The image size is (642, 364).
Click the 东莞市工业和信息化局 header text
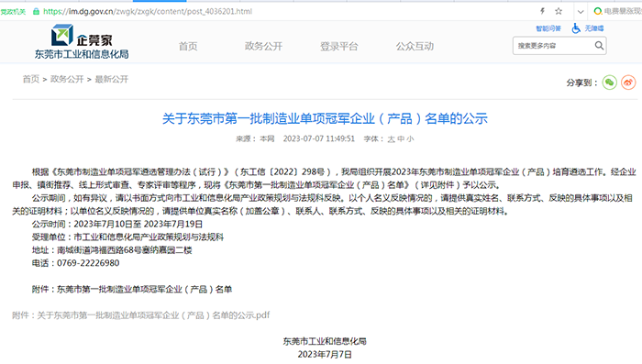pyautogui.click(x=82, y=54)
